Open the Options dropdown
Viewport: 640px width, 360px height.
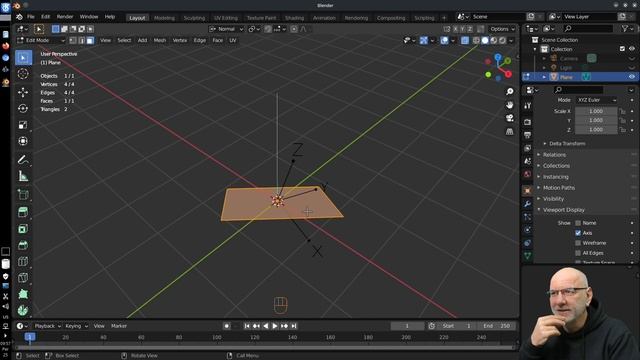pos(502,29)
